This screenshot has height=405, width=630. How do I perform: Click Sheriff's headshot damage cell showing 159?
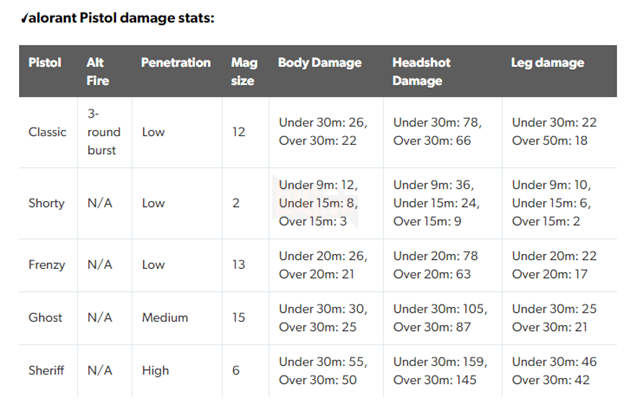pyautogui.click(x=437, y=370)
